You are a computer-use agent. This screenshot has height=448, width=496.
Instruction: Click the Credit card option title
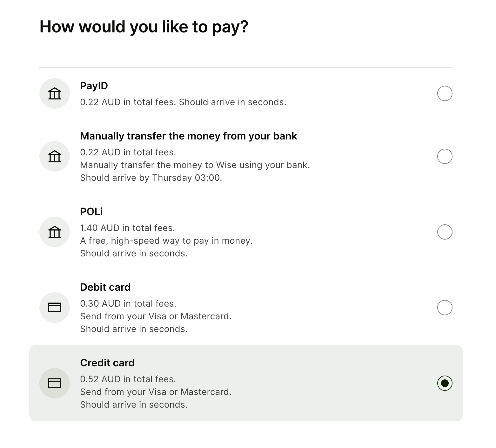point(107,363)
